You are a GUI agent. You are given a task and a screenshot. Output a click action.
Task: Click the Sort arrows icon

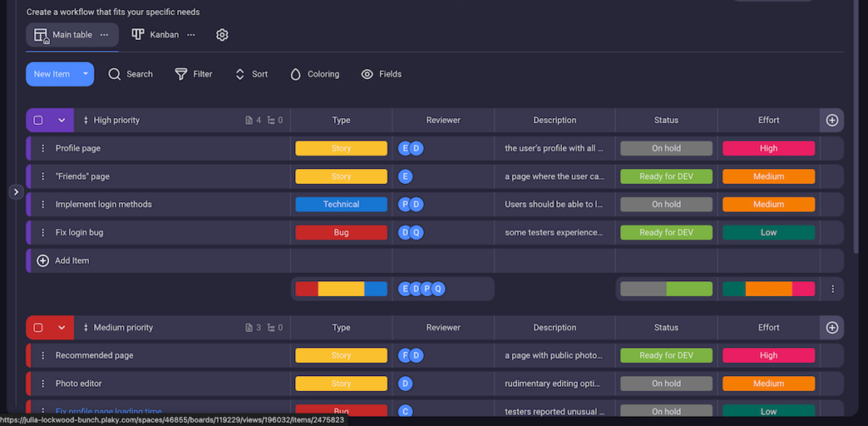point(240,74)
